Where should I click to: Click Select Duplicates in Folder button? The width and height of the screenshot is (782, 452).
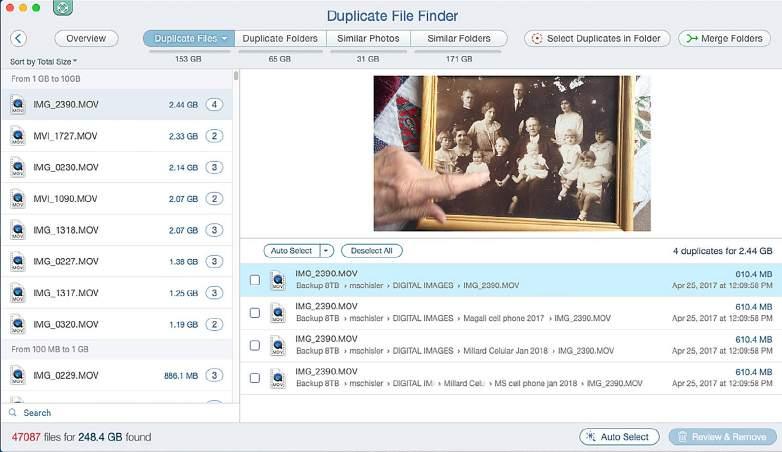(597, 38)
